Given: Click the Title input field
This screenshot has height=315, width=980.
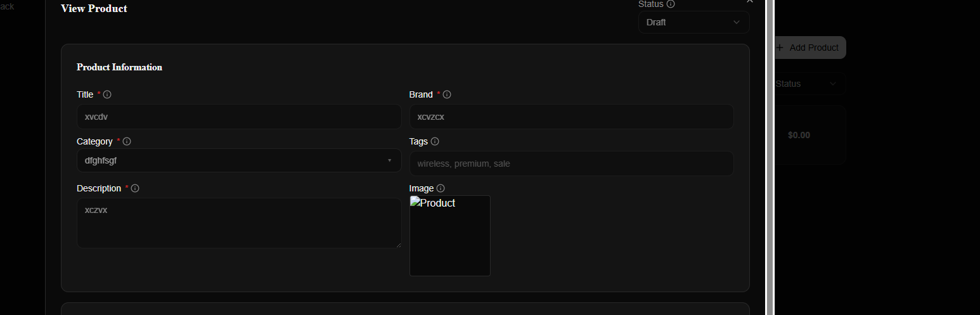Looking at the screenshot, I should tap(238, 117).
